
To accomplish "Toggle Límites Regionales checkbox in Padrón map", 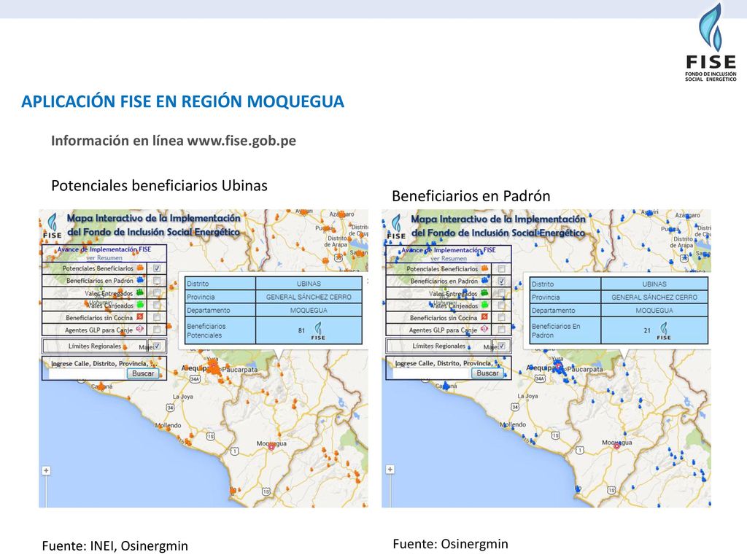I will [x=501, y=346].
